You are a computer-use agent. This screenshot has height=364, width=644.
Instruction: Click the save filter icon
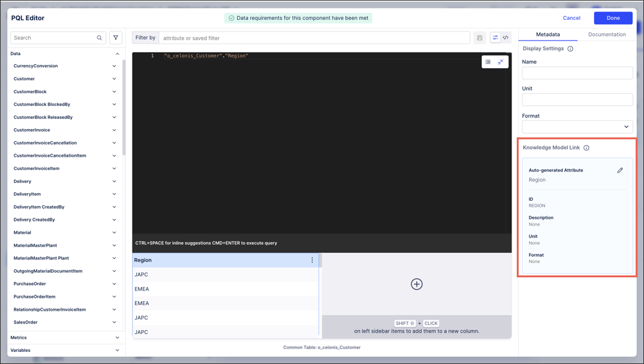click(479, 38)
